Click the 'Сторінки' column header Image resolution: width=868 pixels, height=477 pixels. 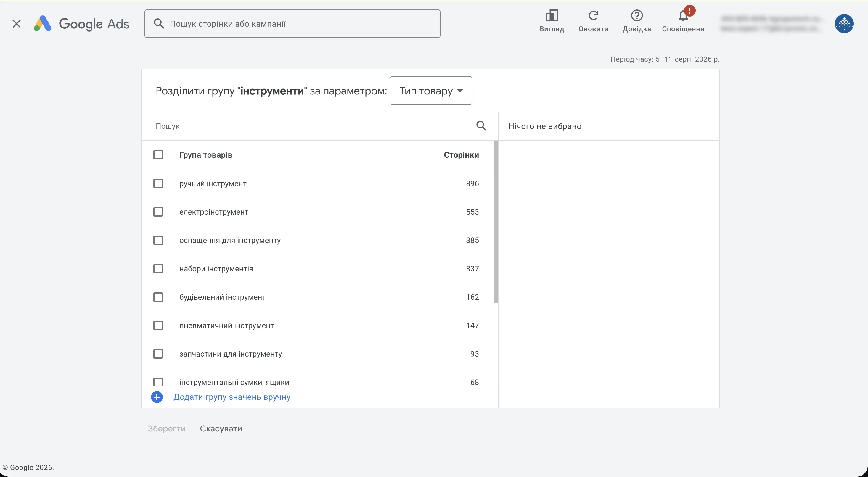(x=461, y=155)
